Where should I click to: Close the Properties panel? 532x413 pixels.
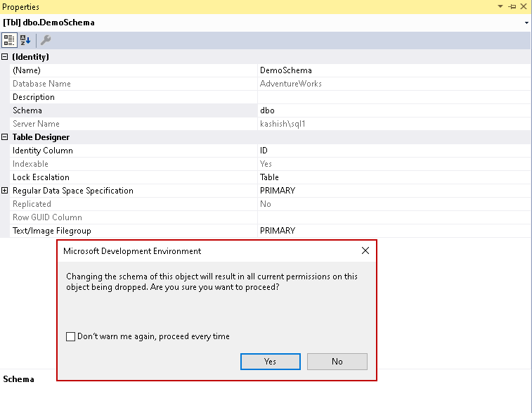pos(524,6)
